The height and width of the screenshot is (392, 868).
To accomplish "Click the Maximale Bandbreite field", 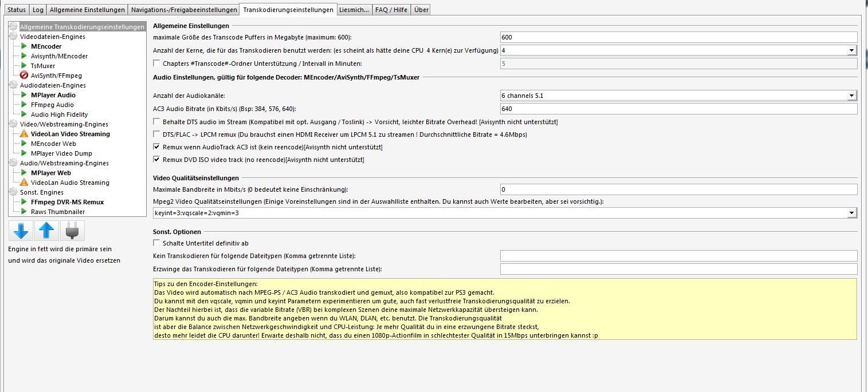I will 678,189.
